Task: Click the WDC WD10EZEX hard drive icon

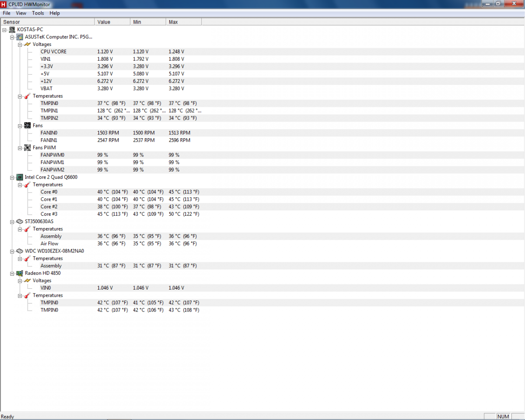Action: click(x=20, y=251)
